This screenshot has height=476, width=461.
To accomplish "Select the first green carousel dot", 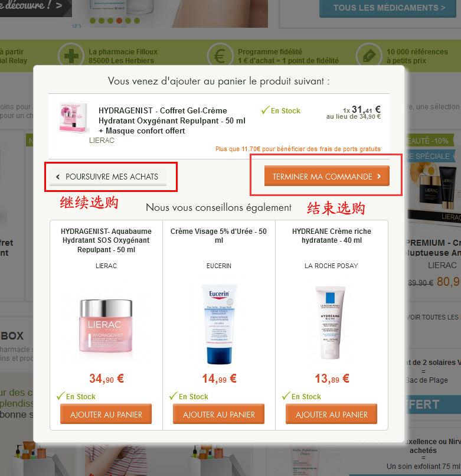I will coord(93,21).
